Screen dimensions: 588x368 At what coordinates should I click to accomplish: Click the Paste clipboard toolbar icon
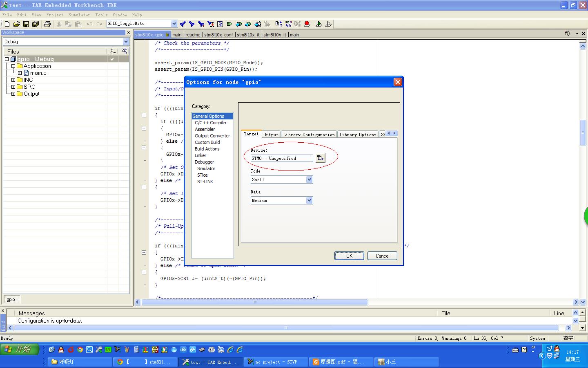[78, 24]
